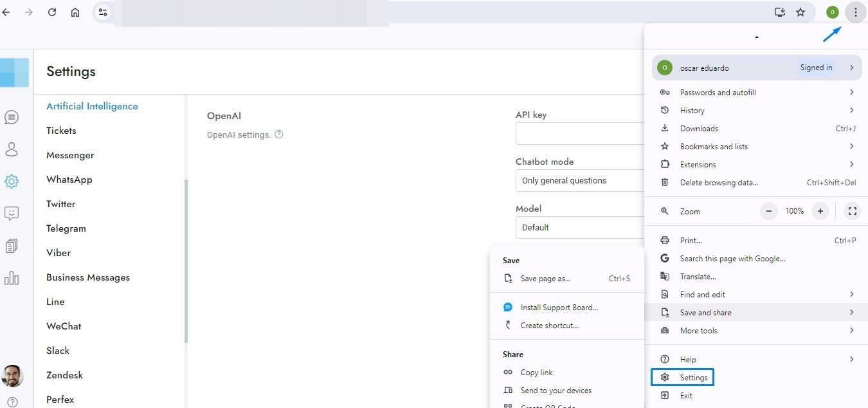Screen dimensions: 868x408
Task: Click the three-dot Chrome menu icon
Action: (855, 12)
